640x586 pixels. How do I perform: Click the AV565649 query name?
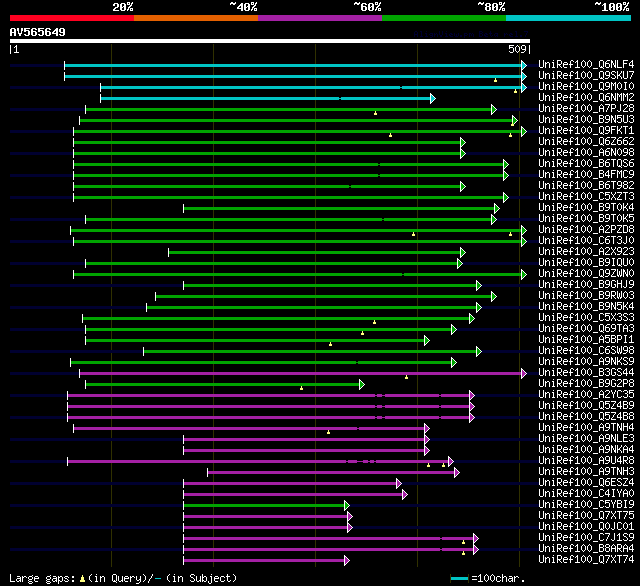coord(38,32)
